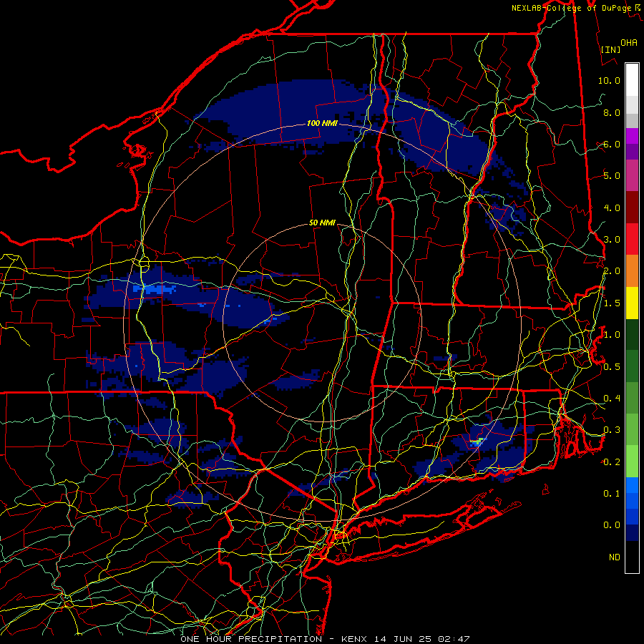644x644 pixels.
Task: Click the 10.0 legend value
Action: (x=609, y=80)
